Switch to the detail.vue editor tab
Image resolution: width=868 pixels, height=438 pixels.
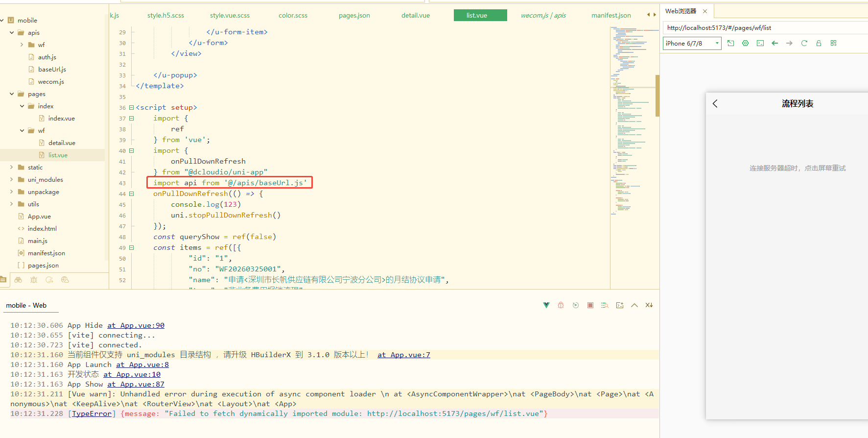415,15
